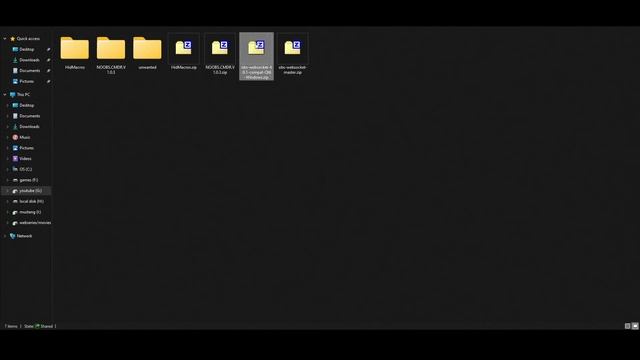Expand the games (F:) drive node

pyautogui.click(x=7, y=180)
